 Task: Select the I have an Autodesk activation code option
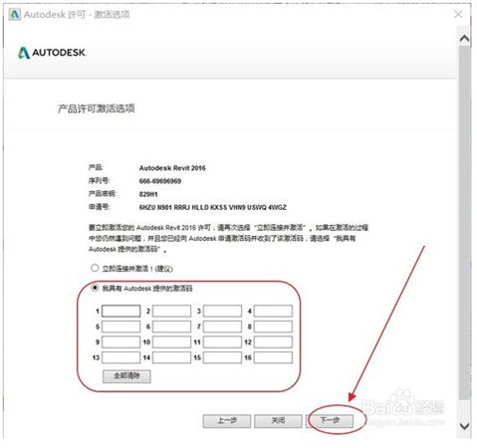tap(95, 288)
